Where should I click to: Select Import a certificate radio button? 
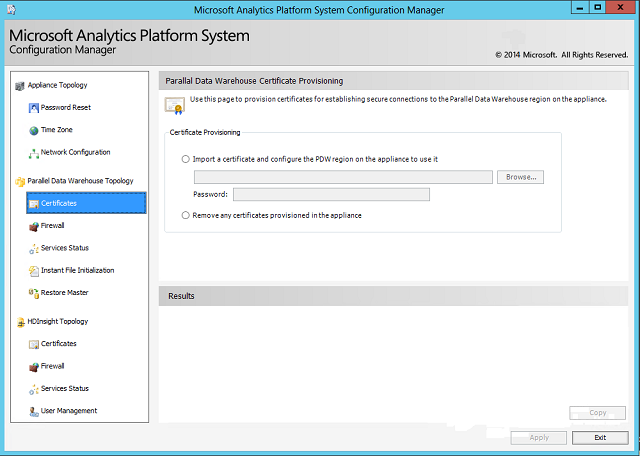pos(186,159)
